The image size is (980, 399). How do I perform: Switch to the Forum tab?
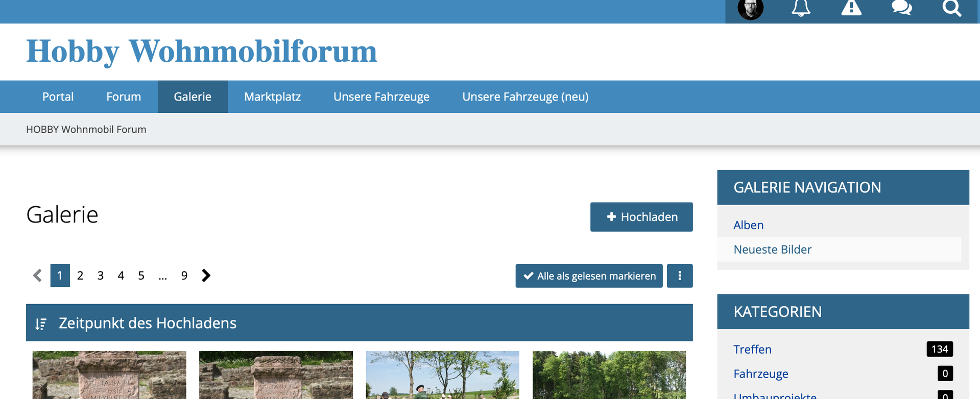[124, 96]
